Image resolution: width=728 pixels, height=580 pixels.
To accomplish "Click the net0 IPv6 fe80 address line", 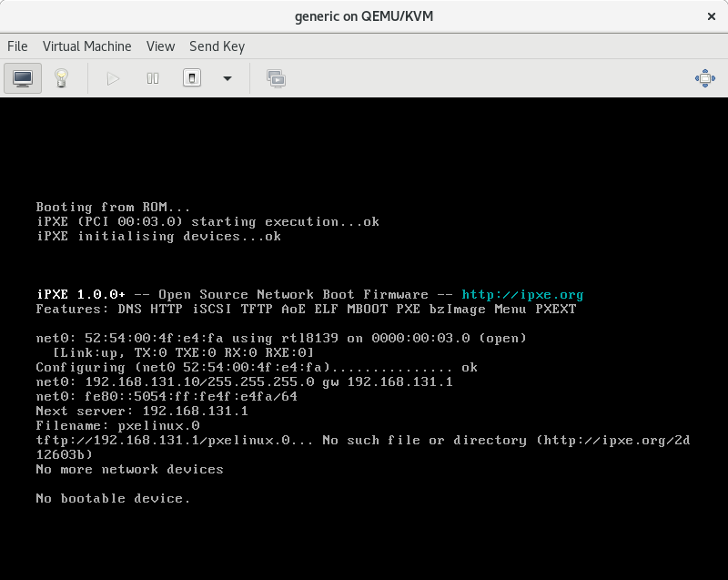I will coord(167,396).
